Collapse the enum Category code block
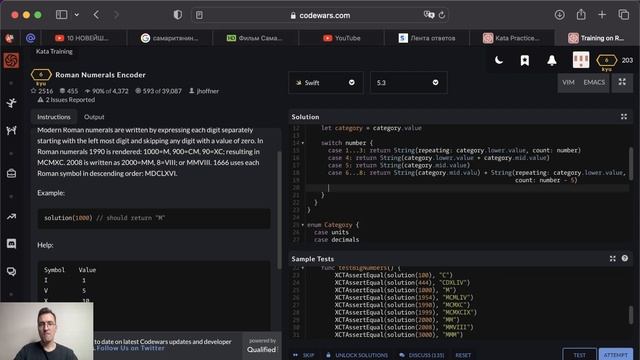The width and height of the screenshot is (640, 360). [302, 225]
